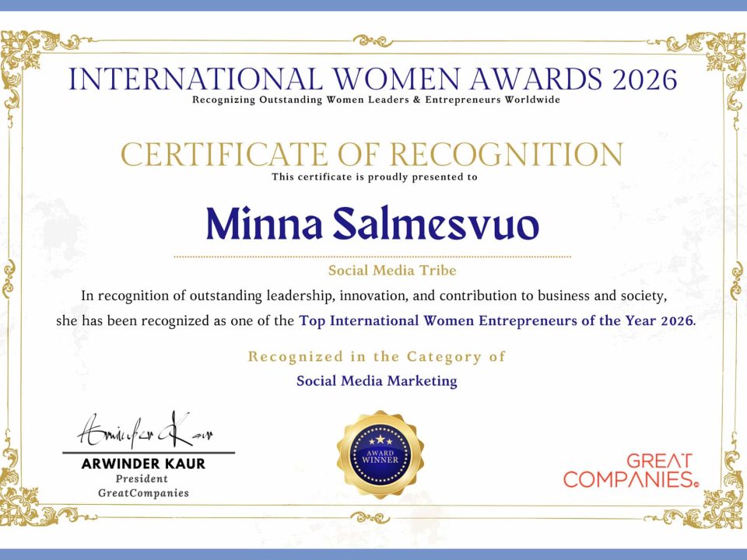This screenshot has height=560, width=747.
Task: Click the President title under the signature
Action: (143, 479)
